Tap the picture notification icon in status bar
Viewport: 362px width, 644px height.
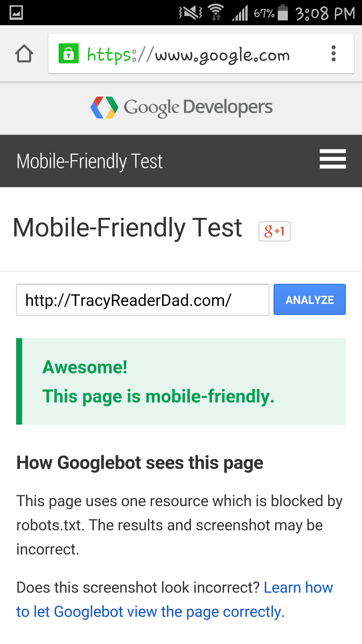[x=16, y=13]
